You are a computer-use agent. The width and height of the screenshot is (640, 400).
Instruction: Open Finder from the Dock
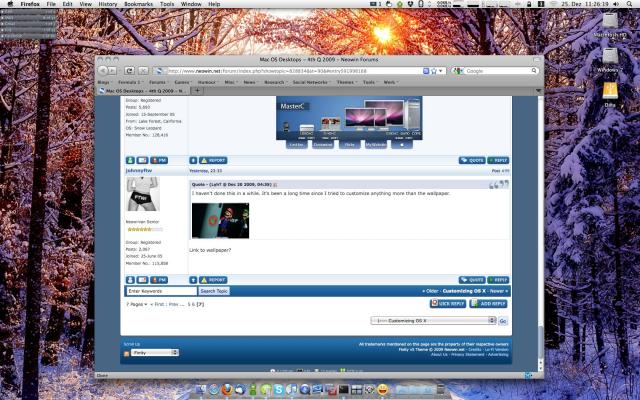click(x=201, y=390)
